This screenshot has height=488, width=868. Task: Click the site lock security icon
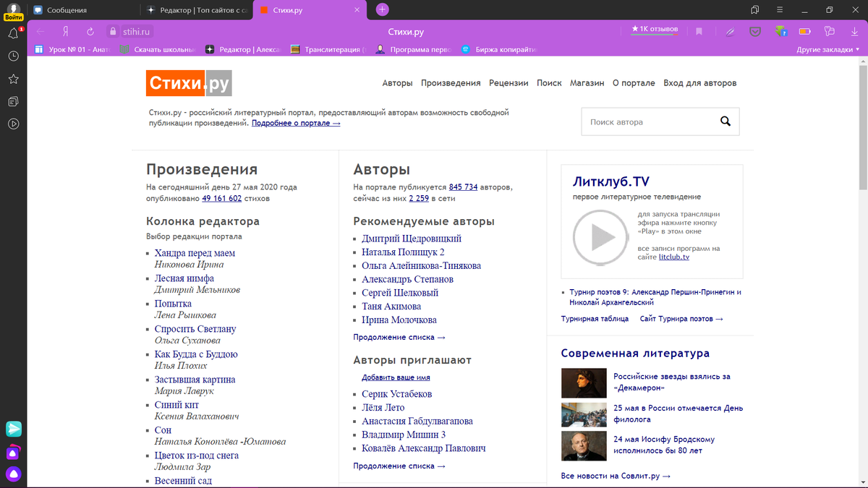112,31
